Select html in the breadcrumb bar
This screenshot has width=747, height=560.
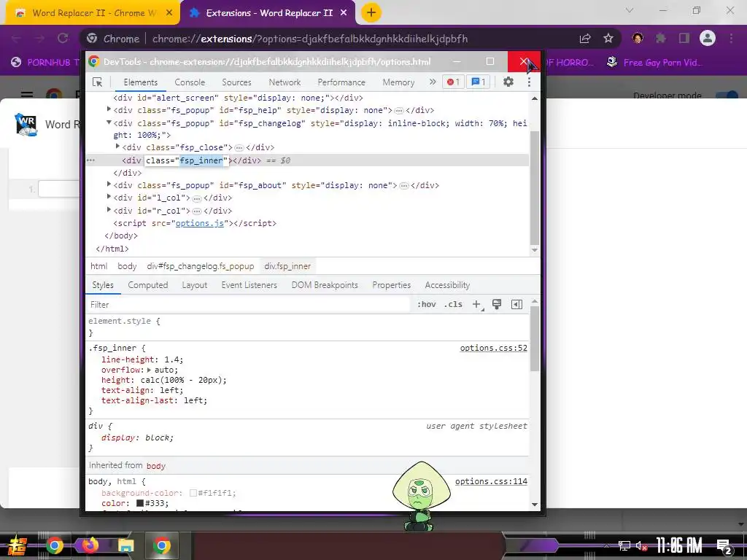click(x=99, y=266)
